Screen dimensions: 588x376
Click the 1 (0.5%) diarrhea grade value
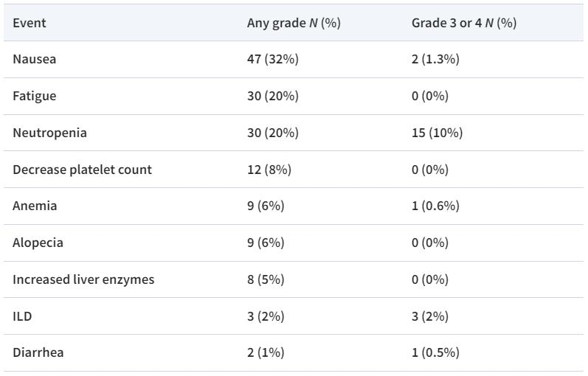pos(435,352)
